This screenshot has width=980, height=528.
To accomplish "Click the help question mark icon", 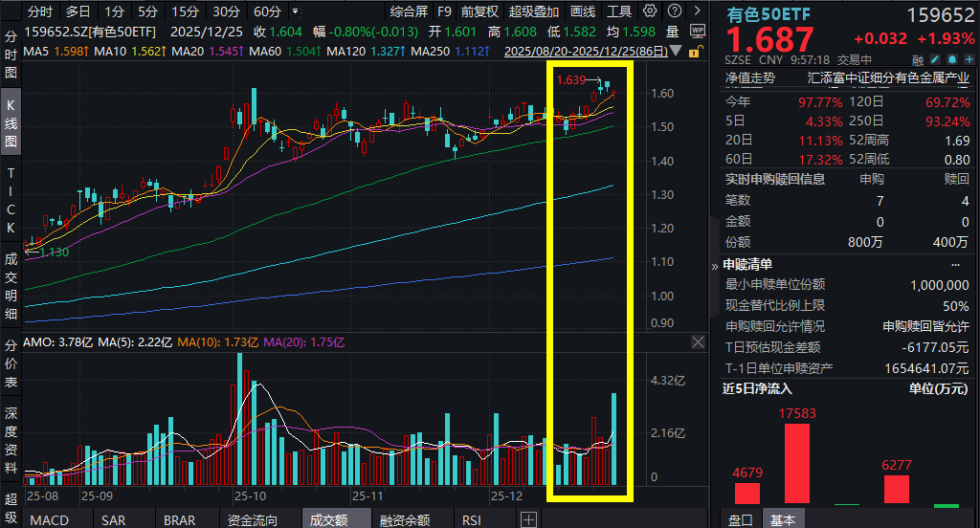I will (x=675, y=12).
